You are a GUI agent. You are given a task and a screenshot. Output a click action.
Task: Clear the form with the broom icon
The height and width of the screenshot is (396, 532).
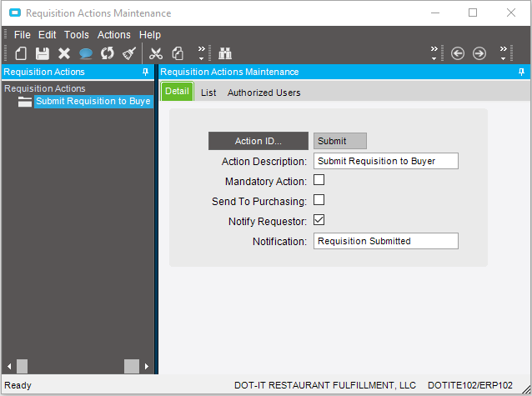click(129, 53)
